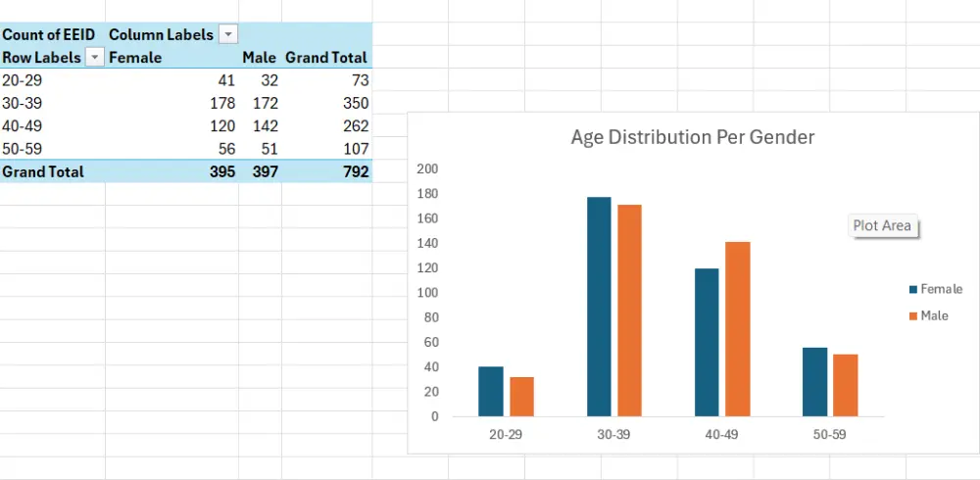Click the cell with value 41
980x480 pixels.
click(171, 80)
